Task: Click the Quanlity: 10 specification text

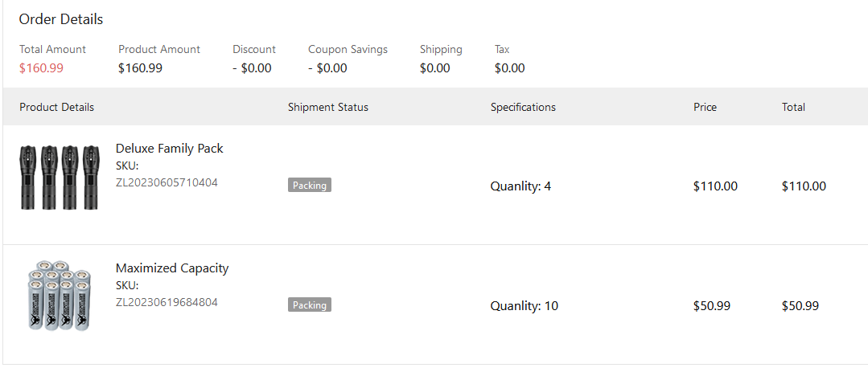Action: pyautogui.click(x=524, y=306)
